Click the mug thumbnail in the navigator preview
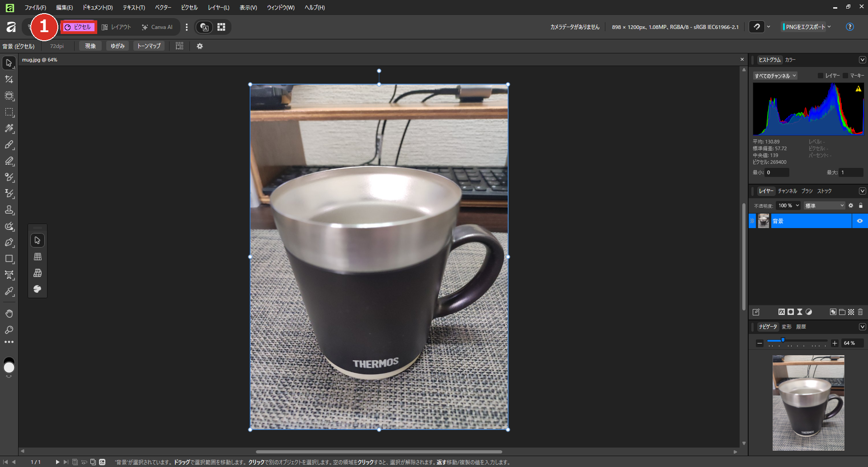Screen dimensions: 868x467 [x=808, y=403]
